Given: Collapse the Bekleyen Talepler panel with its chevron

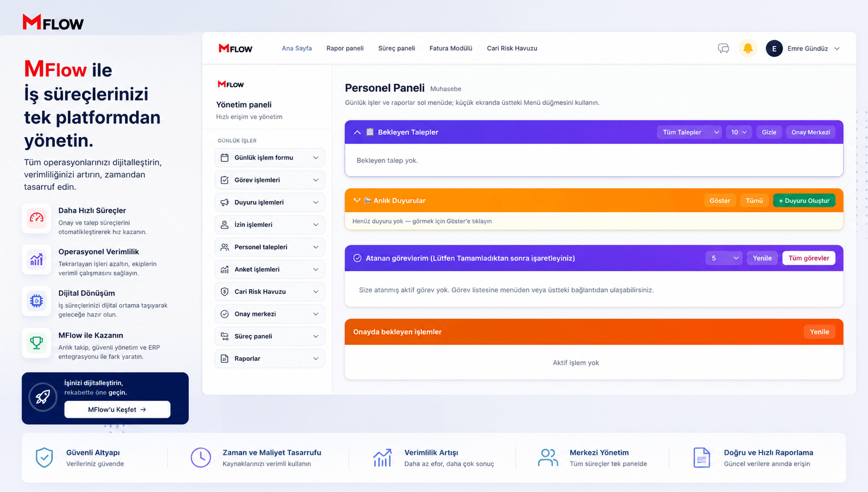Looking at the screenshot, I should [x=357, y=132].
